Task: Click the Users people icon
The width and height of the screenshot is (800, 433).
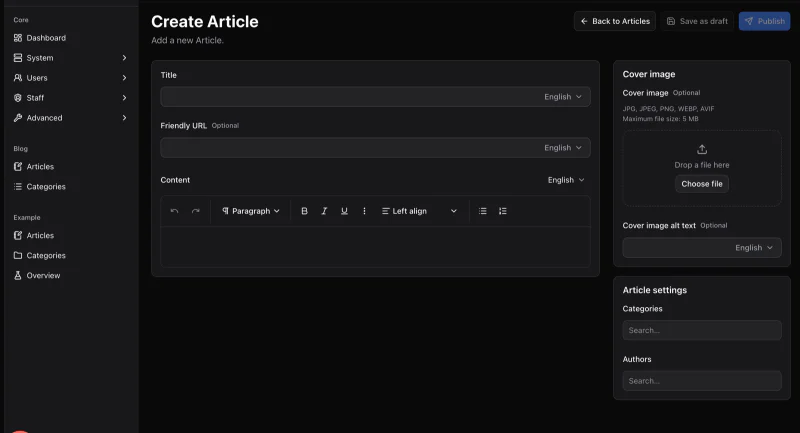Action: [18, 78]
